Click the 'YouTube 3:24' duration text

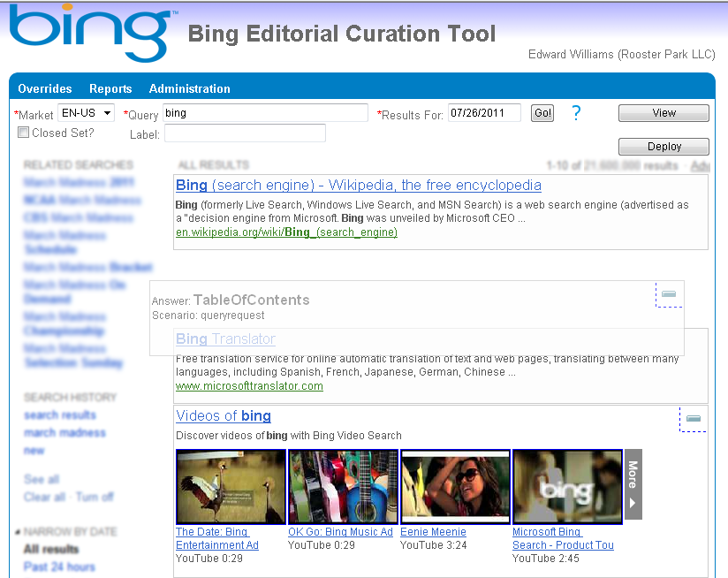tap(433, 545)
